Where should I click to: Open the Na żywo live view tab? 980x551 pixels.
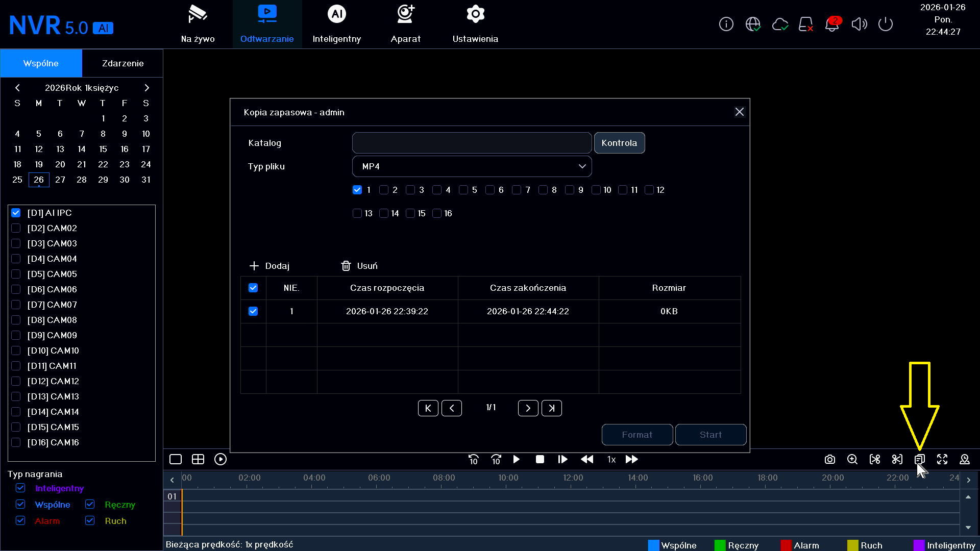198,24
